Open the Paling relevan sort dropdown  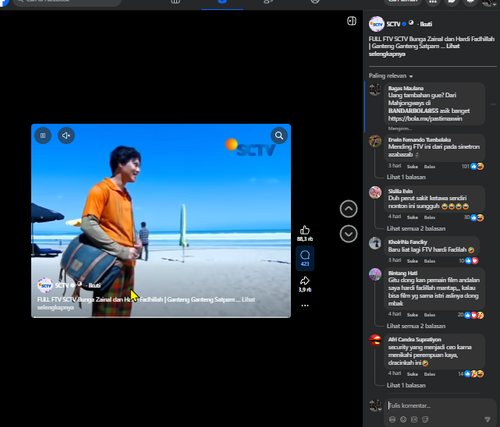pyautogui.click(x=391, y=76)
